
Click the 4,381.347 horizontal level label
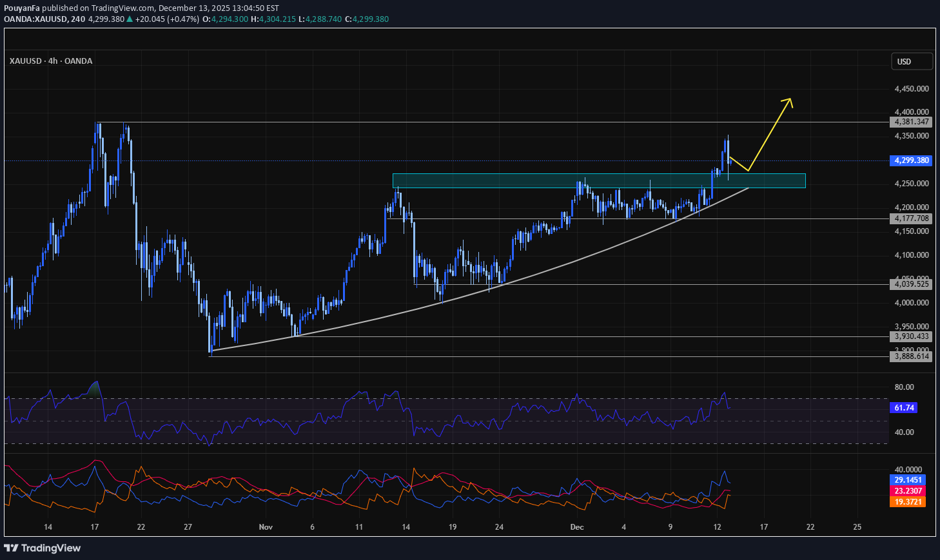point(912,122)
